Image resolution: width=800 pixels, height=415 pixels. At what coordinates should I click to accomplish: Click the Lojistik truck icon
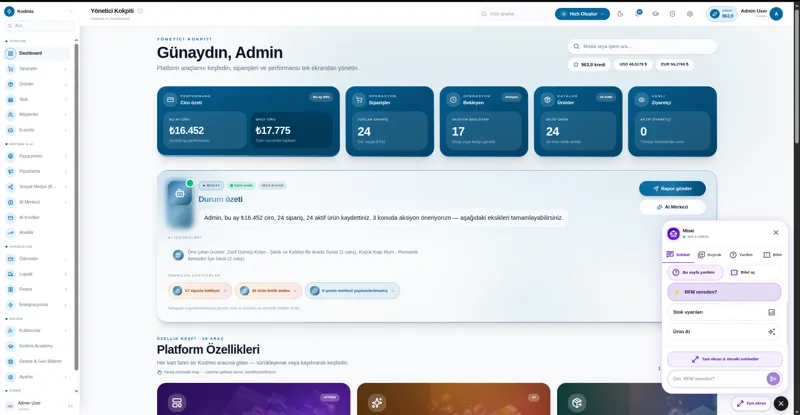click(10, 274)
